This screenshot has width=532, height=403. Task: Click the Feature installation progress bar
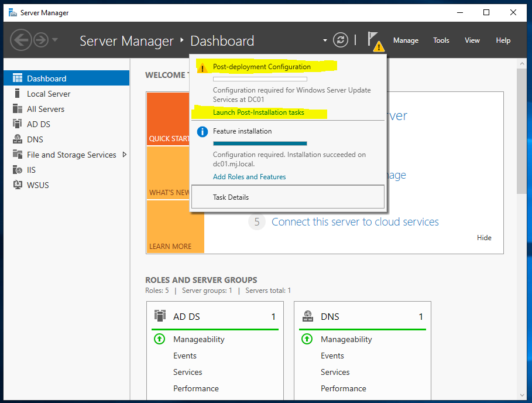[260, 144]
